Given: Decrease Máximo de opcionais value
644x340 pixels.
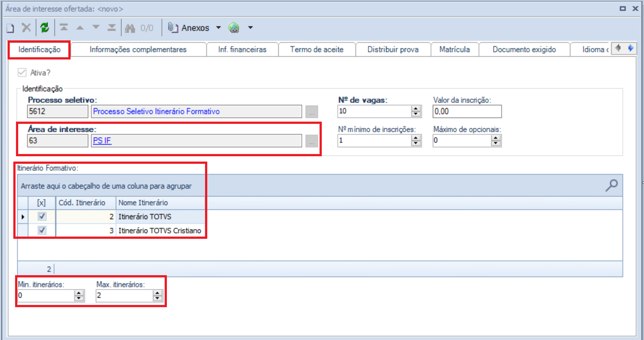Looking at the screenshot, I should [x=496, y=143].
